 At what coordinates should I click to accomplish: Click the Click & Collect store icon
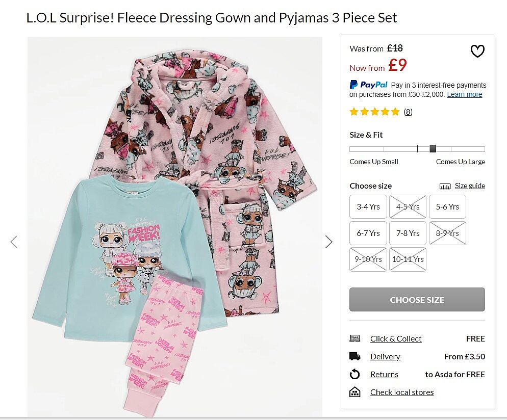(x=354, y=338)
